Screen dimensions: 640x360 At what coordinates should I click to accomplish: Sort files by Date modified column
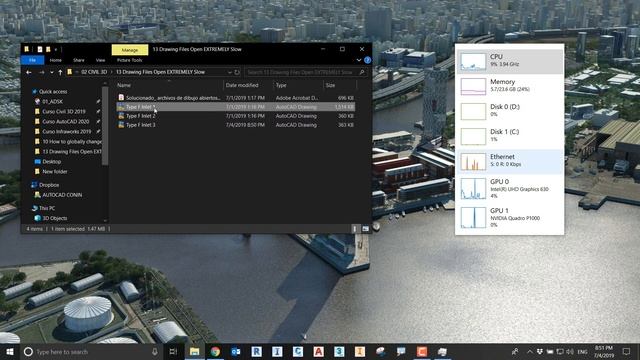pos(242,85)
